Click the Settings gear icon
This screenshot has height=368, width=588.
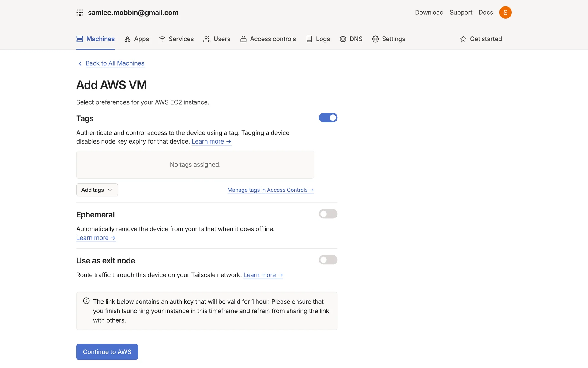coord(375,39)
